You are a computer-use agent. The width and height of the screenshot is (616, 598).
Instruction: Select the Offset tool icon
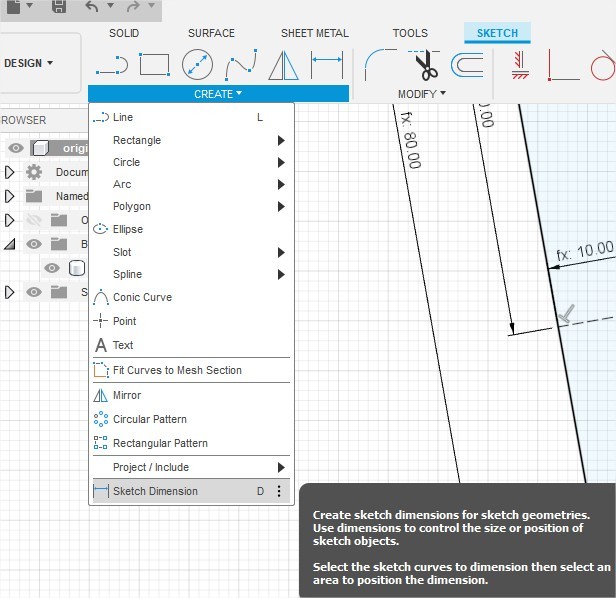tap(467, 65)
